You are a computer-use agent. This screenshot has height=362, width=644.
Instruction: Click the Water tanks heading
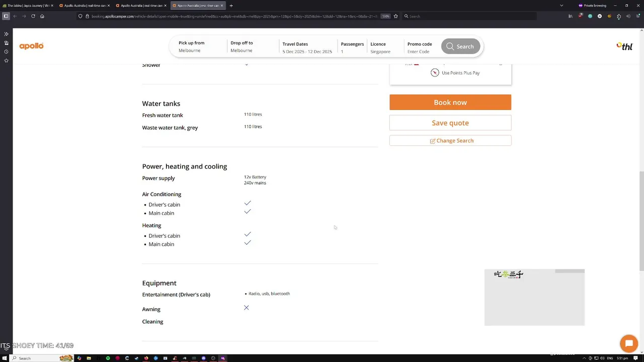[x=161, y=104]
